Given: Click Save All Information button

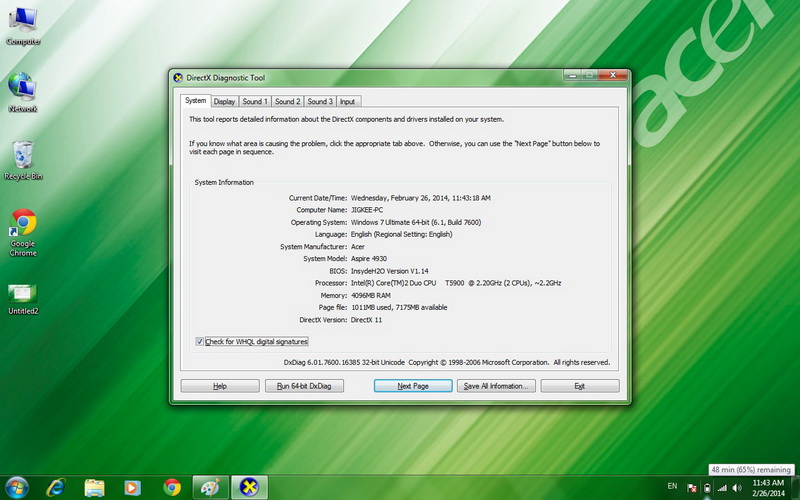Looking at the screenshot, I should pyautogui.click(x=496, y=386).
